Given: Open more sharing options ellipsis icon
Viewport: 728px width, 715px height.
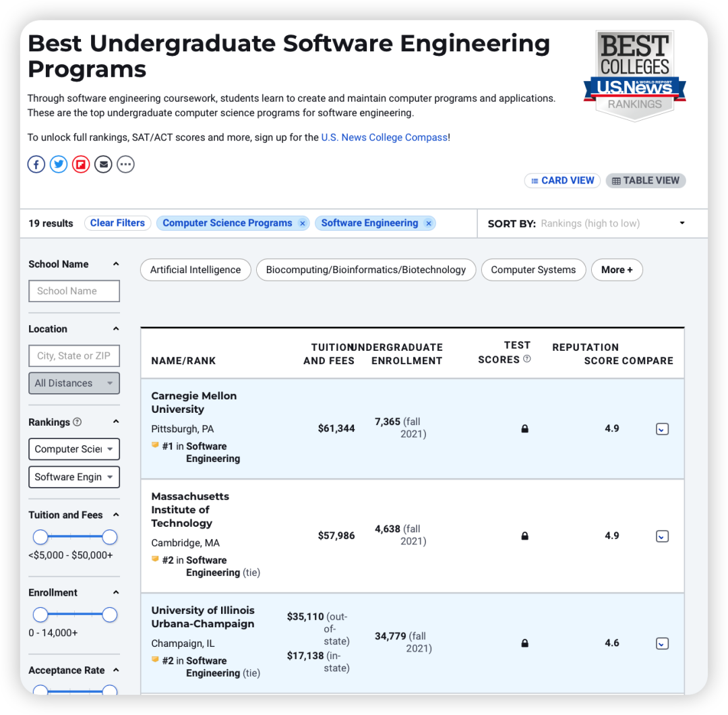Looking at the screenshot, I should 125,164.
